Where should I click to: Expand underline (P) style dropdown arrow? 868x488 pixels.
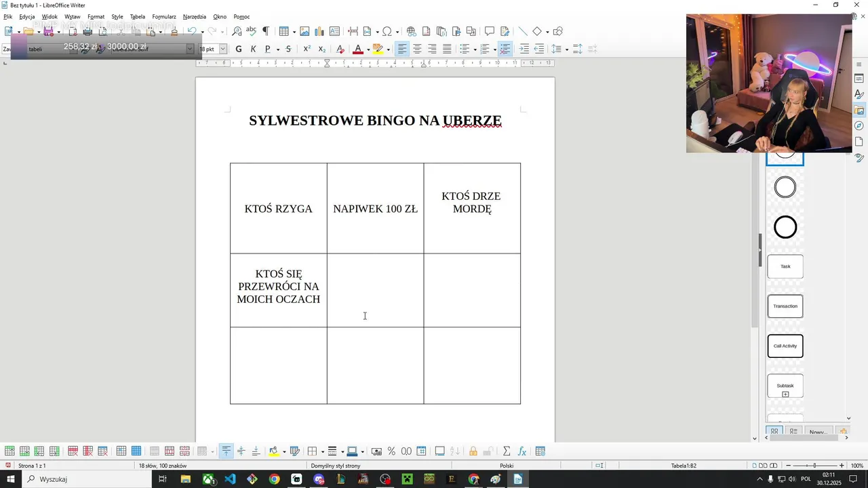click(x=277, y=49)
